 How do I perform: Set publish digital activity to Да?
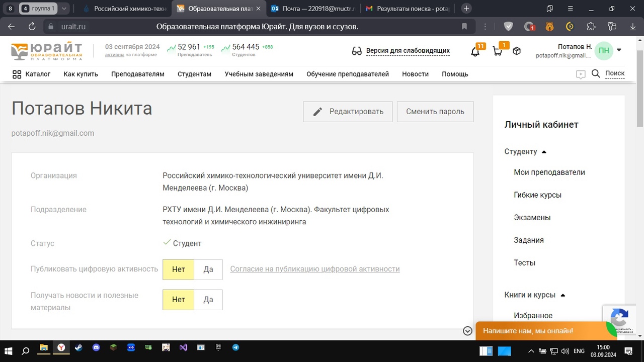(208, 269)
